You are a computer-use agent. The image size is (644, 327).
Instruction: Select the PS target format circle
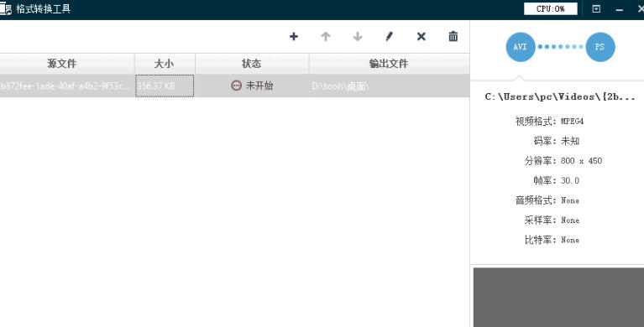600,47
